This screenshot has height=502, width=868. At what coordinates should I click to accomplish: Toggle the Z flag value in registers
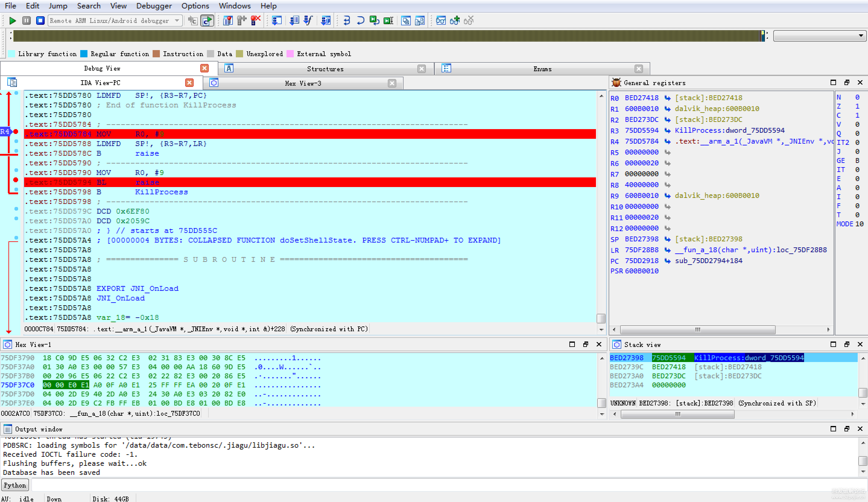coord(857,106)
